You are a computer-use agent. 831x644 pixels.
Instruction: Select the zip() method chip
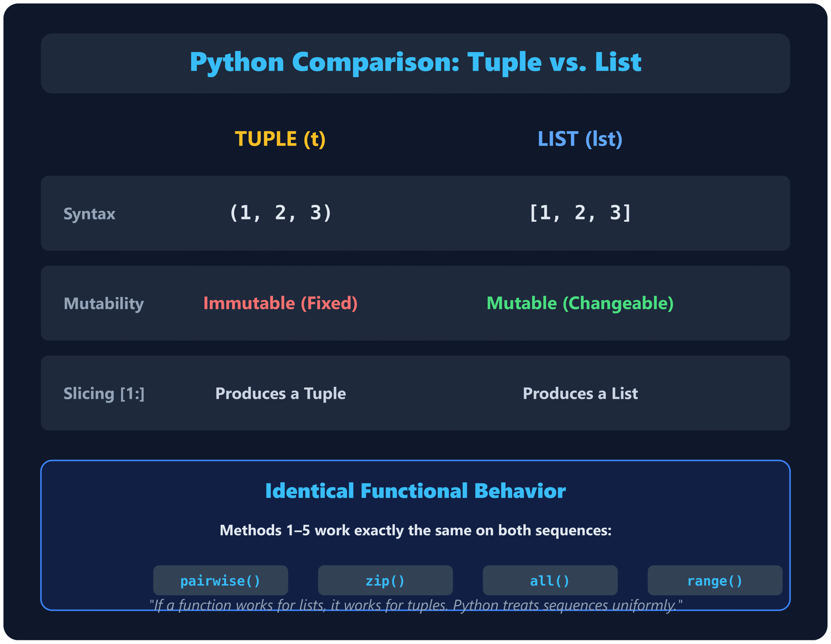(385, 580)
